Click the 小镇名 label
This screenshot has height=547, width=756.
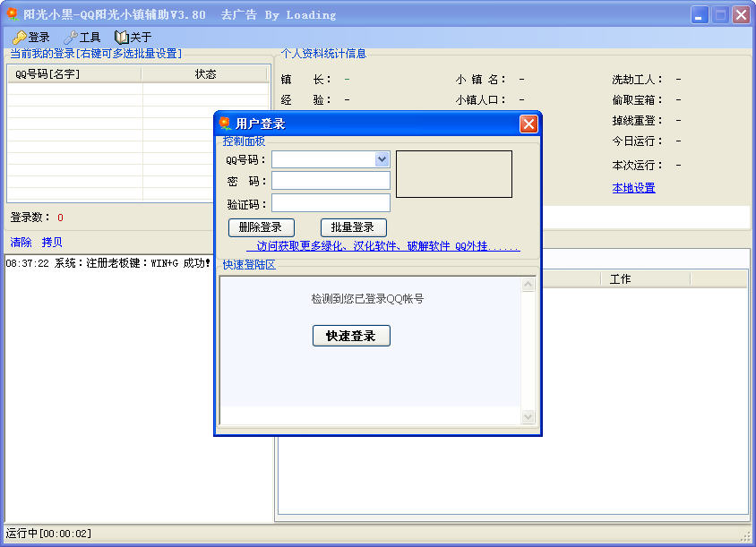point(481,80)
